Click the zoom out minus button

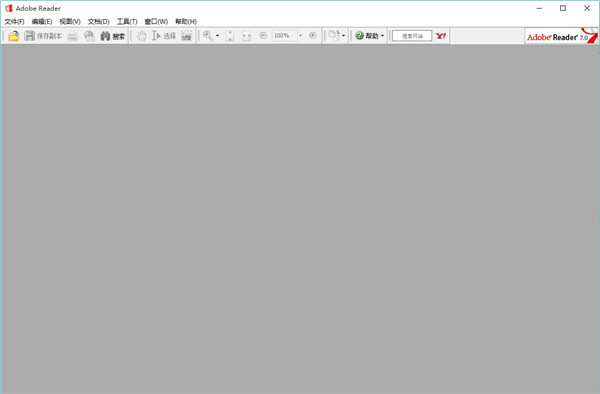pos(263,36)
